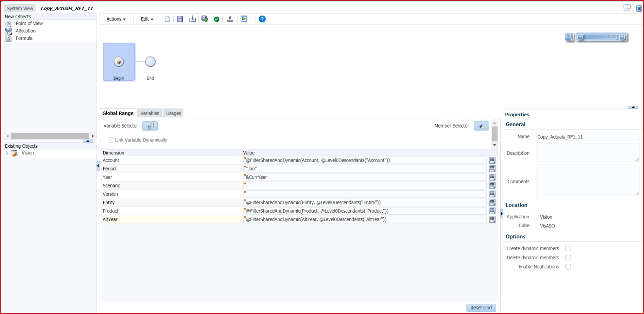Open the Member Selector icon button
644x314 pixels.
pos(481,126)
